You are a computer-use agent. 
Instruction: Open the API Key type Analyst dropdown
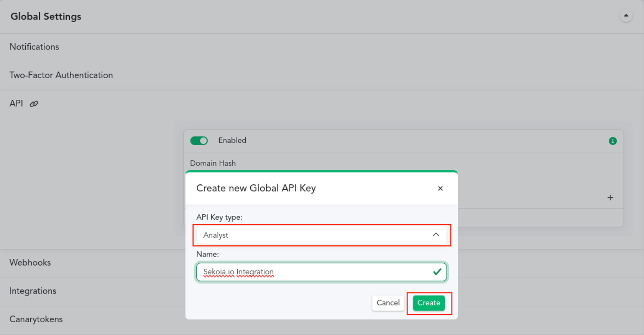click(x=321, y=235)
